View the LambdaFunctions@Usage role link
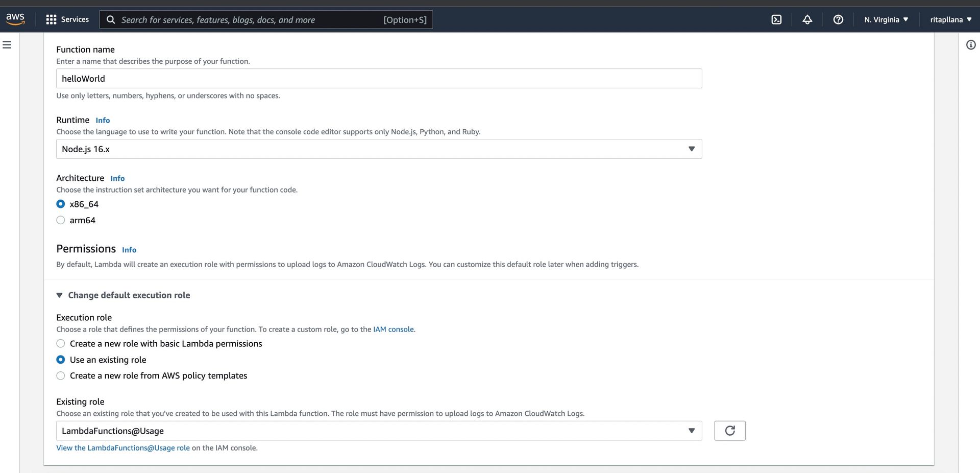 click(x=123, y=448)
